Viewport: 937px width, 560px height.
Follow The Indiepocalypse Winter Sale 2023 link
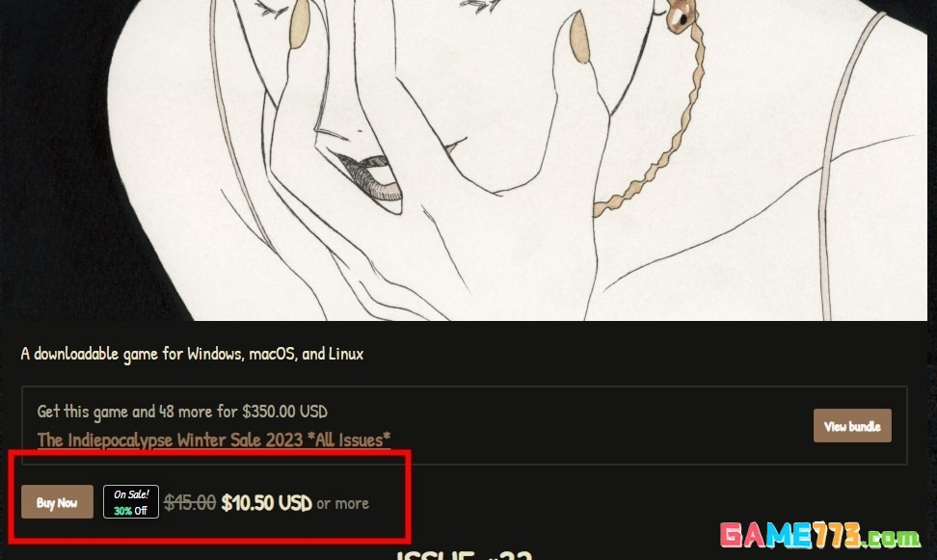click(x=214, y=440)
